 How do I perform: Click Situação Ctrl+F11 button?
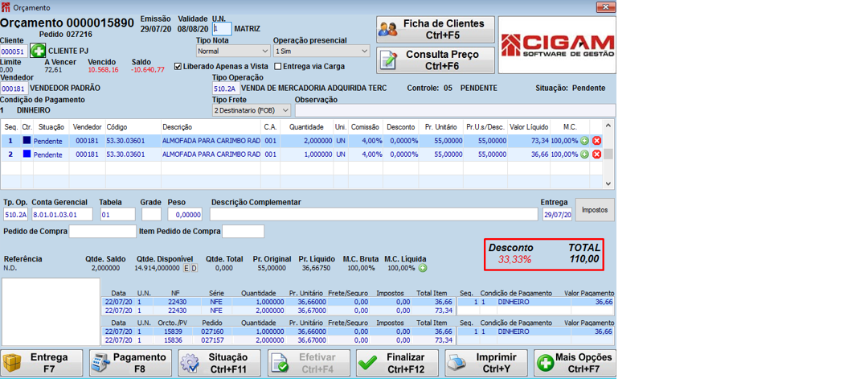point(219,363)
